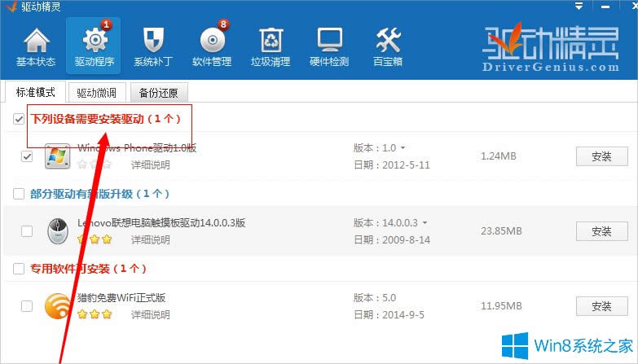Open 垃圾清理 recycle bin icon
638x364 pixels.
pyautogui.click(x=271, y=40)
